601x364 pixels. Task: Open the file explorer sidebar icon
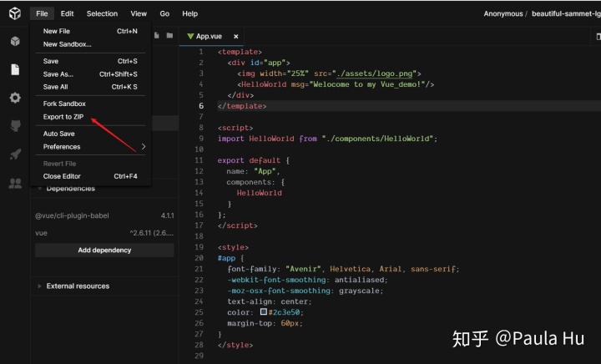pos(15,69)
